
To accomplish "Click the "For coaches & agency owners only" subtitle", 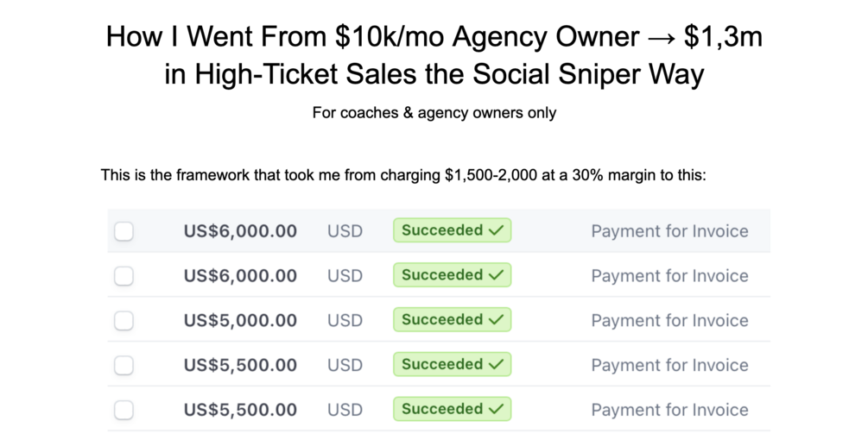I will pos(434,113).
